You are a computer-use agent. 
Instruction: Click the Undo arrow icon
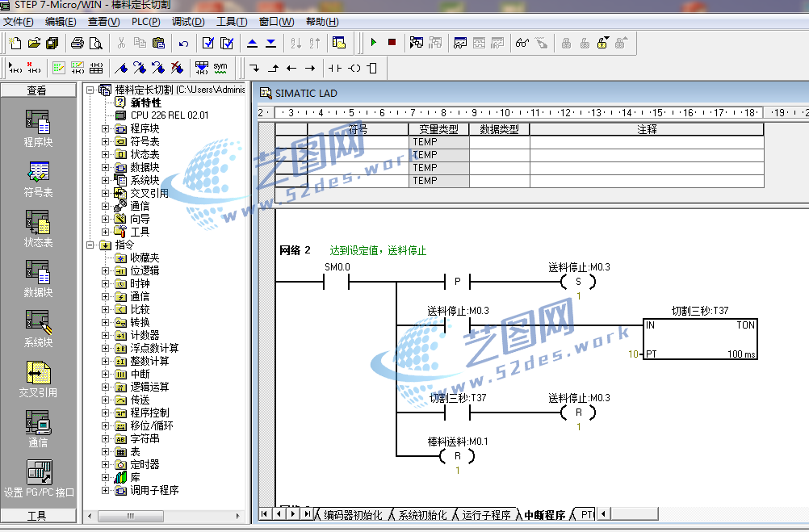point(183,43)
